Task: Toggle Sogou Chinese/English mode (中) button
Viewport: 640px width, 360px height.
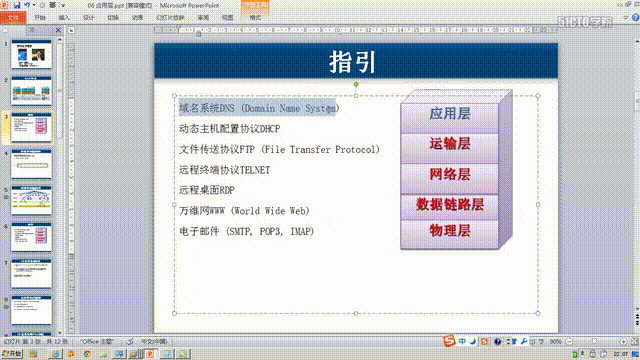Action: coord(462,341)
